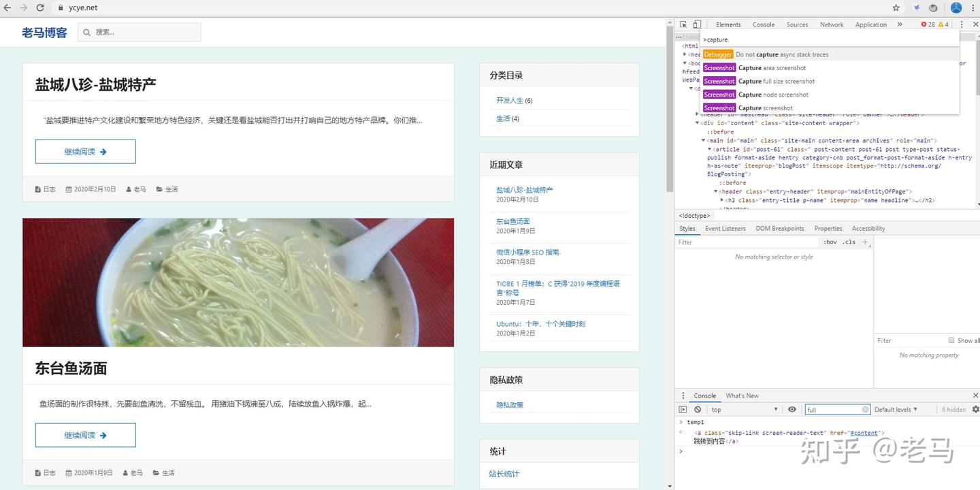Enable the Show all checkbox

click(951, 340)
